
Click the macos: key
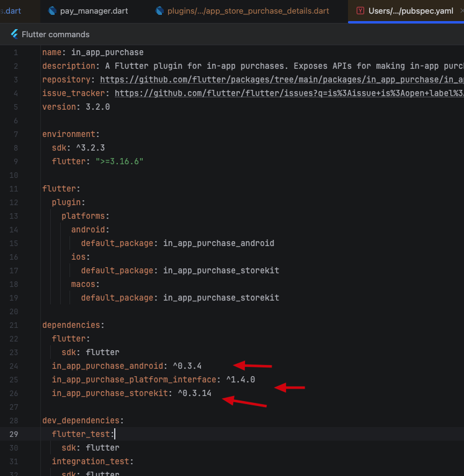click(x=86, y=284)
